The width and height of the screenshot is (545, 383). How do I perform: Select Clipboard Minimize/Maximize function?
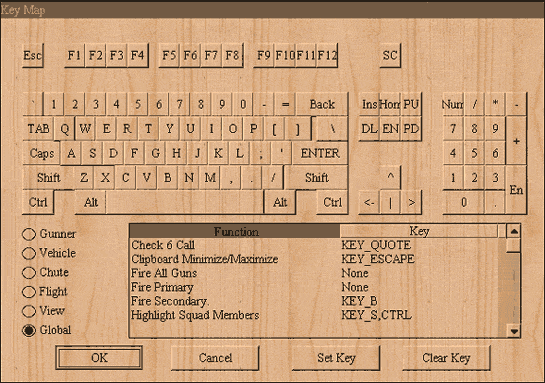point(314,259)
